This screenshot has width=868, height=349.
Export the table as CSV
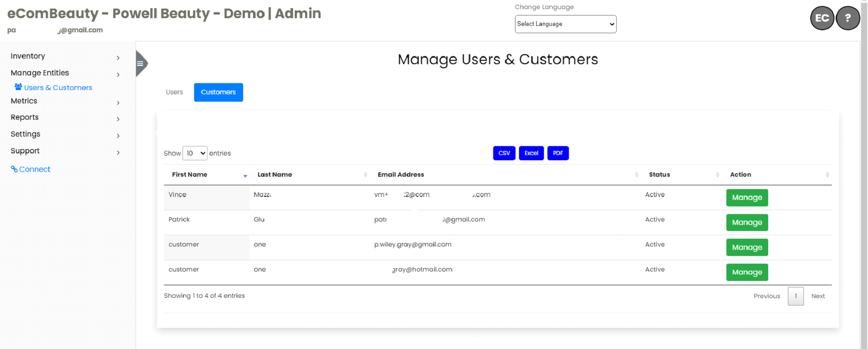tap(504, 153)
